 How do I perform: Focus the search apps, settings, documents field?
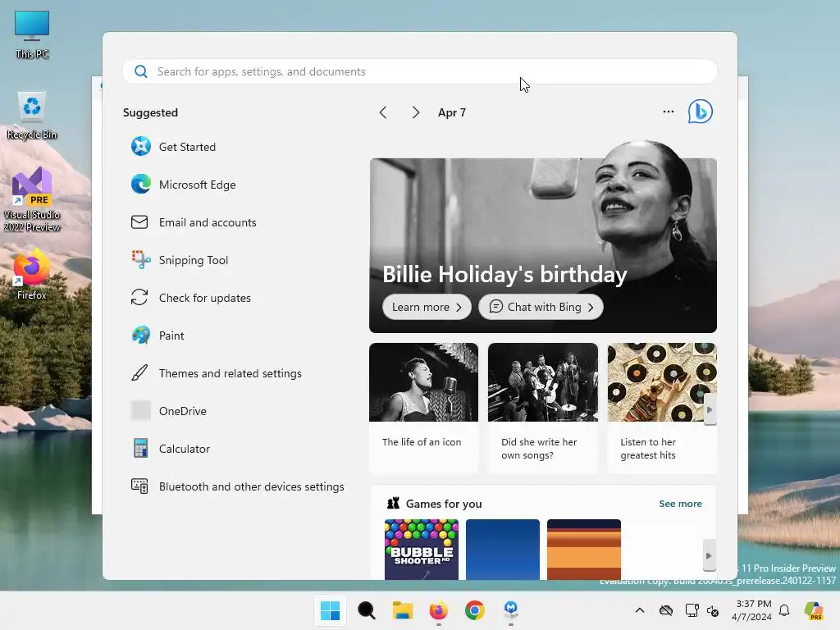(x=420, y=71)
